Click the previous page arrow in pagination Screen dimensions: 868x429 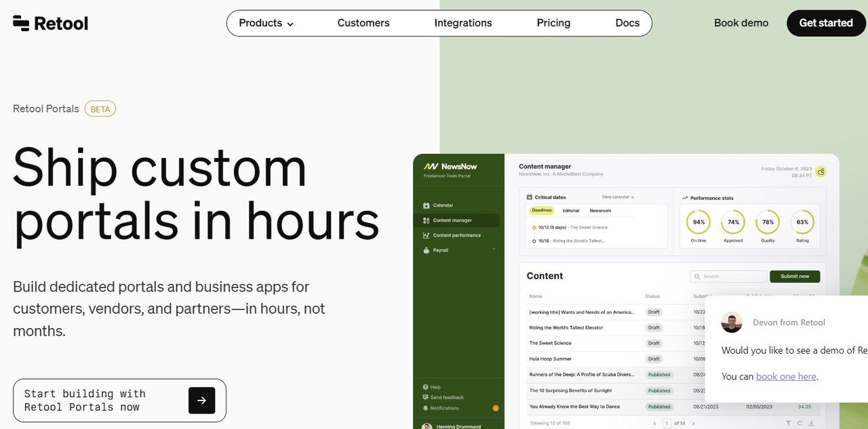point(654,424)
